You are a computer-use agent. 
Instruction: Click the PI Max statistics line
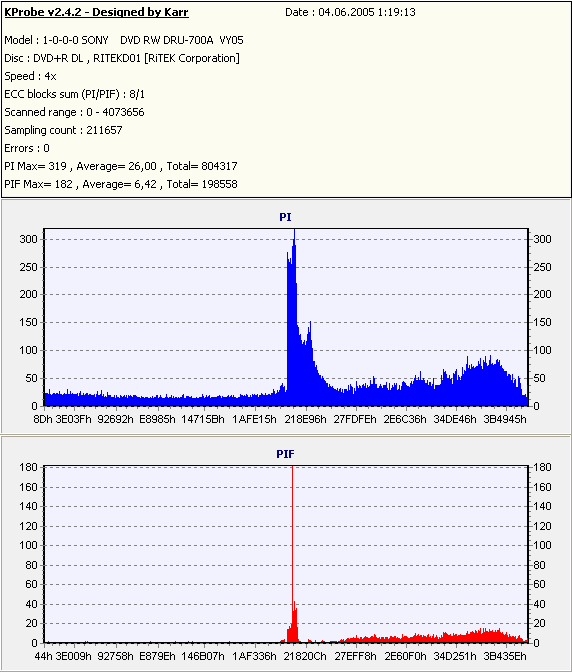click(x=121, y=166)
